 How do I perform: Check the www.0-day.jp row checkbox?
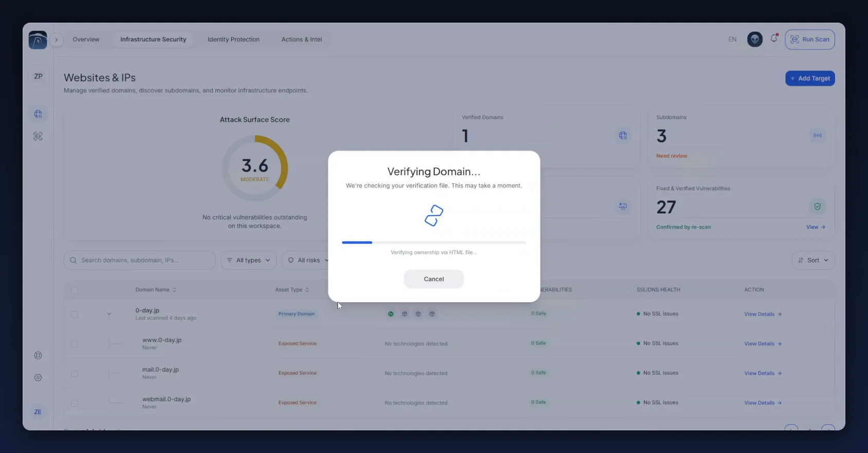tap(75, 344)
